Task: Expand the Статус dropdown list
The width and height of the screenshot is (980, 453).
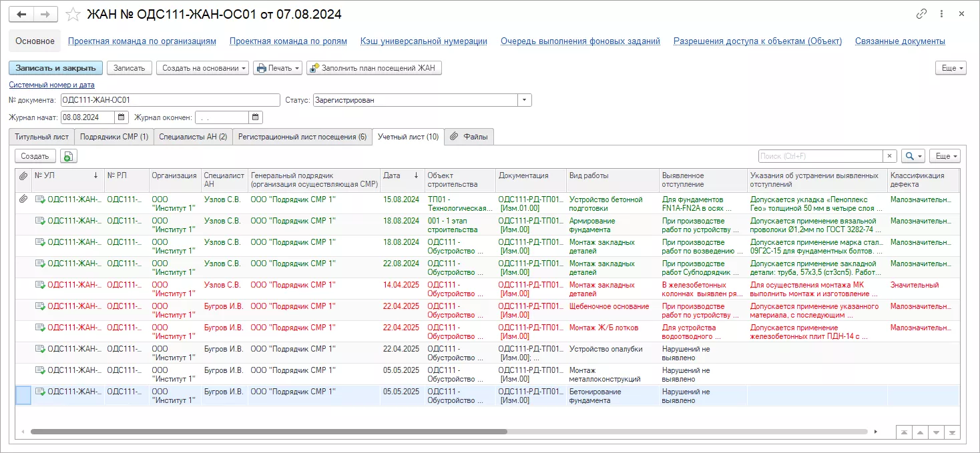Action: tap(525, 100)
